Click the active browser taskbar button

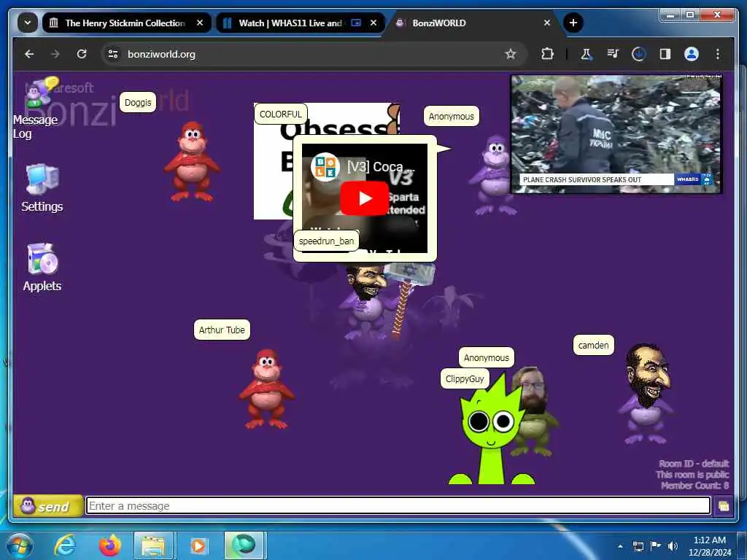click(244, 545)
